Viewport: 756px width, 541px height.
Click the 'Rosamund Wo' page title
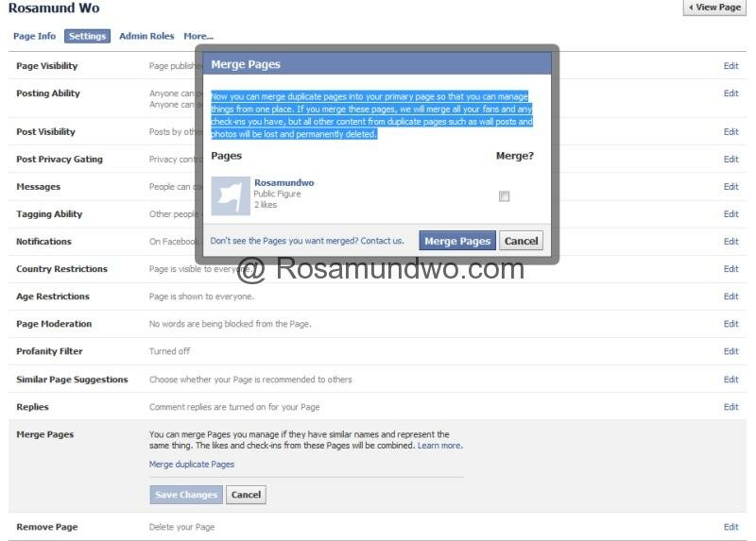(x=54, y=8)
